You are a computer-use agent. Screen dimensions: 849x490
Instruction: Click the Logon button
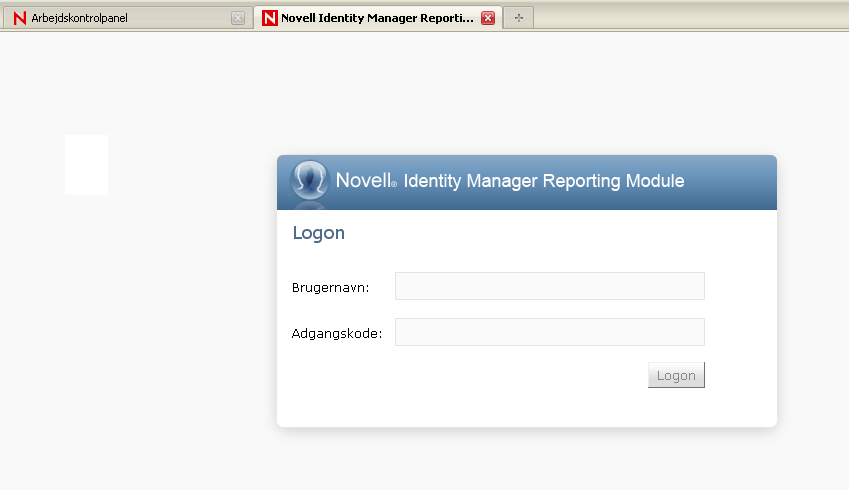click(x=676, y=375)
